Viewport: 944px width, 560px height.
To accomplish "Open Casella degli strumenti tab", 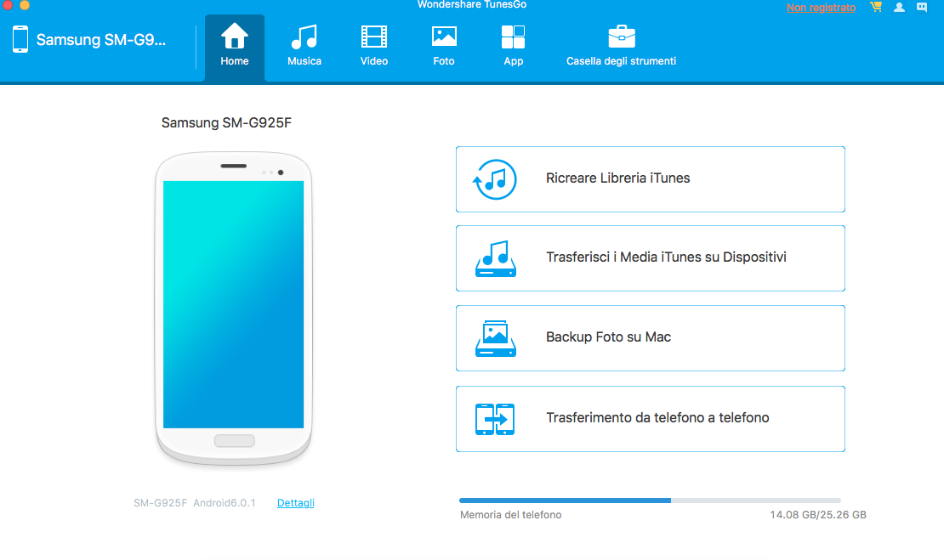I will (x=621, y=48).
